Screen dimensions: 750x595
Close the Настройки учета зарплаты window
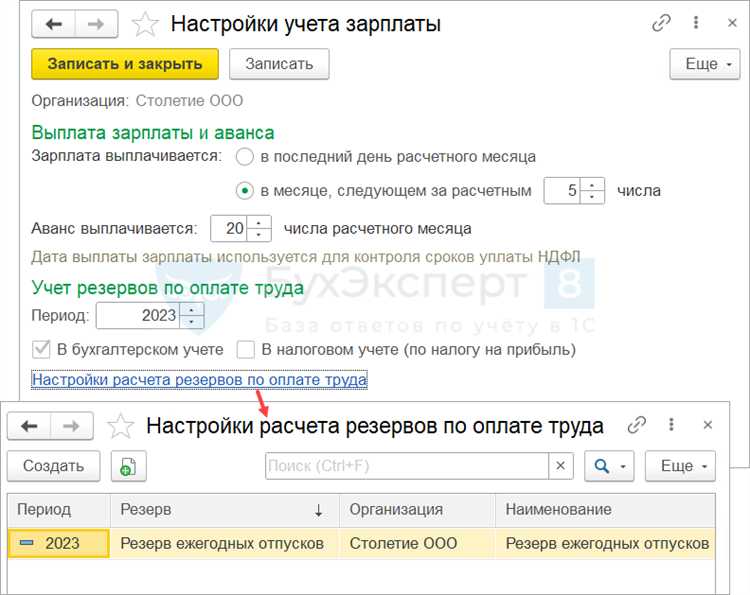pos(732,22)
